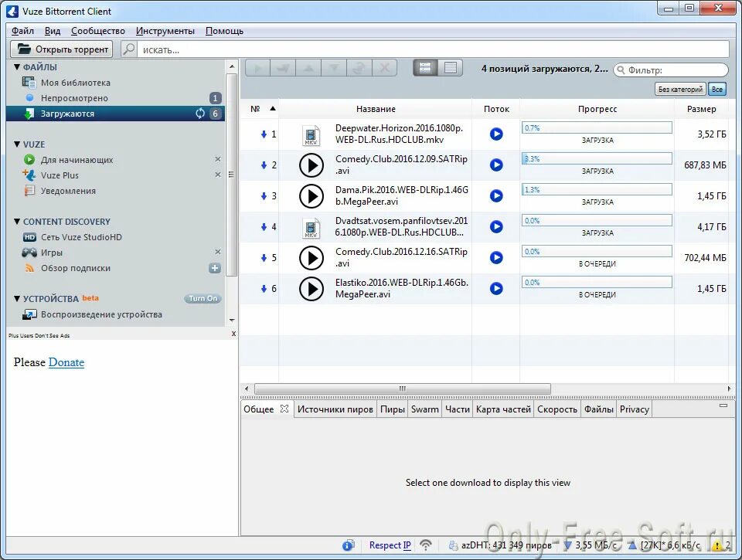The height and width of the screenshot is (560, 742).
Task: Collapse the ФАЙЛЫ section
Action: coord(17,67)
